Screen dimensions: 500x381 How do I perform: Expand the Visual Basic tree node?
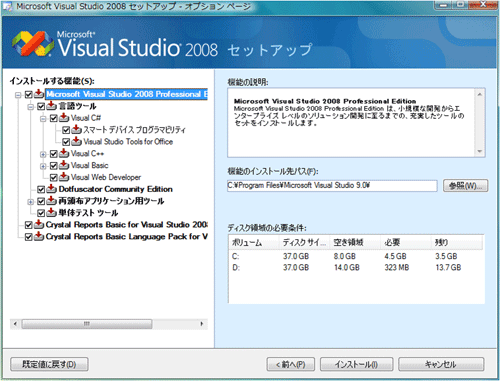tap(43, 166)
